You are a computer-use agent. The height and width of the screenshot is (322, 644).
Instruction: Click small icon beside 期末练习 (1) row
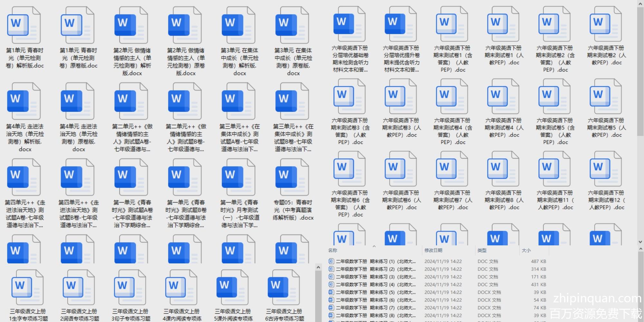pos(331,261)
